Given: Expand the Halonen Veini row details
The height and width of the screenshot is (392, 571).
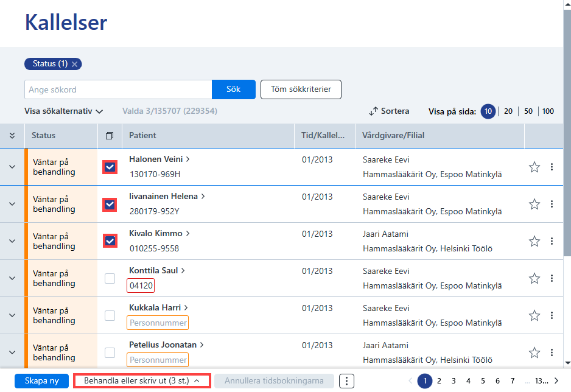Looking at the screenshot, I should click(x=12, y=167).
